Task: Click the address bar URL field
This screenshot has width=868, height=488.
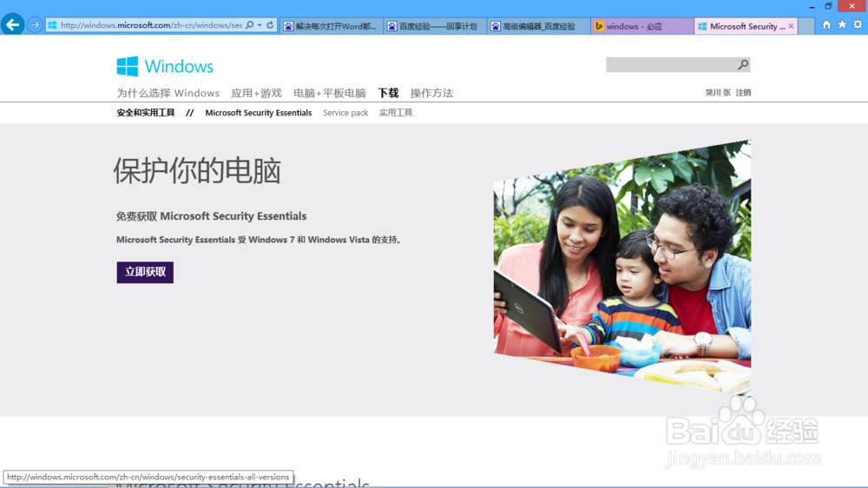Action: (x=150, y=25)
